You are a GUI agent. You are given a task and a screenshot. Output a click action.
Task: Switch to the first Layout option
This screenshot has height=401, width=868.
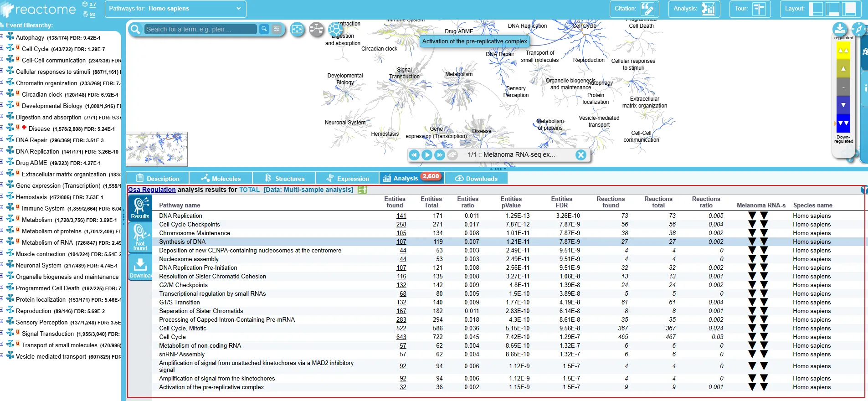816,9
